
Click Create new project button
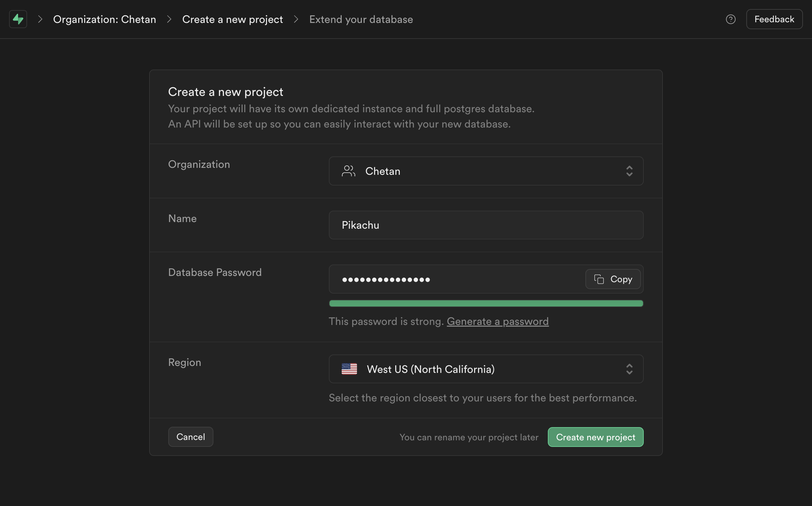[x=596, y=436]
